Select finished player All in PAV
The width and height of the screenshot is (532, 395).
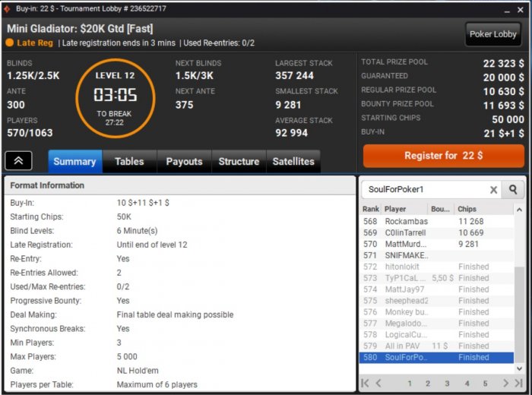[x=437, y=346]
